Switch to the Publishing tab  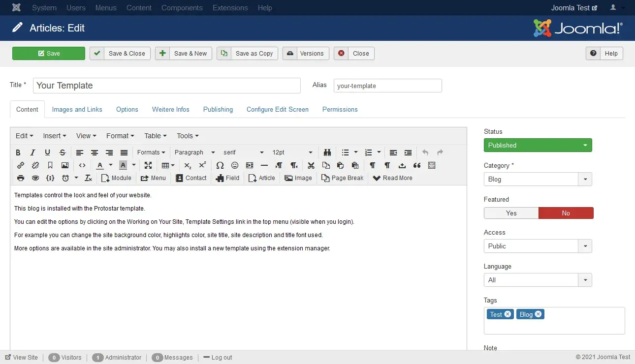point(218,109)
